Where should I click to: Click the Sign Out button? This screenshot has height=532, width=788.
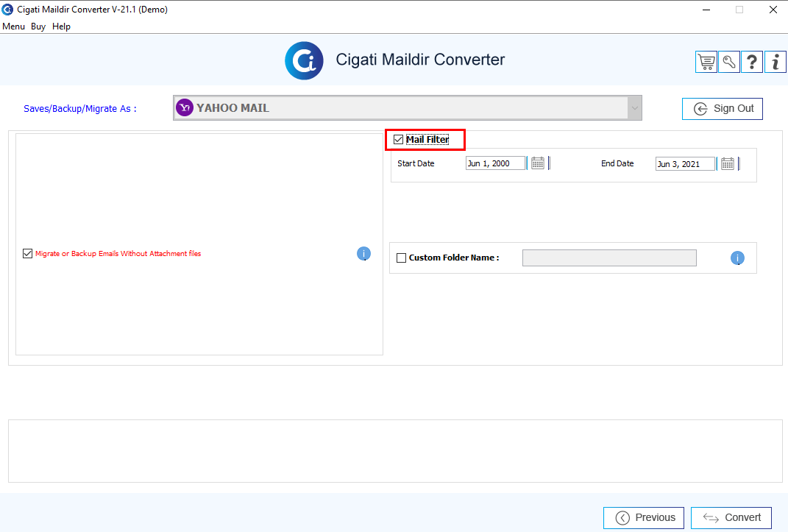point(723,109)
